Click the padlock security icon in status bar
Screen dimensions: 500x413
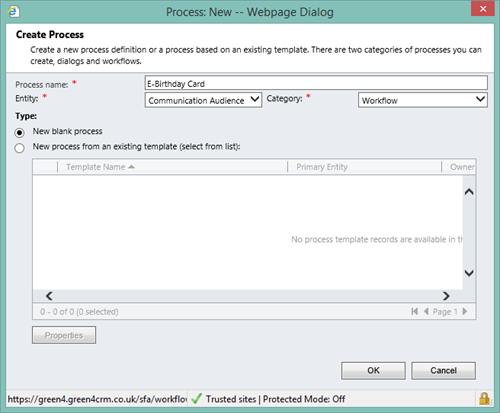[x=484, y=399]
